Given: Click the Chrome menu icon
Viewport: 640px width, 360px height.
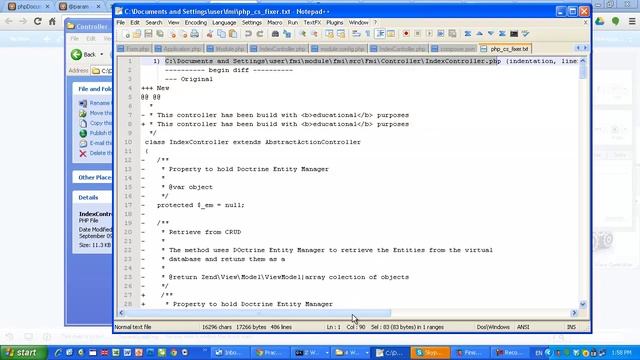Looking at the screenshot, I should point(632,21).
